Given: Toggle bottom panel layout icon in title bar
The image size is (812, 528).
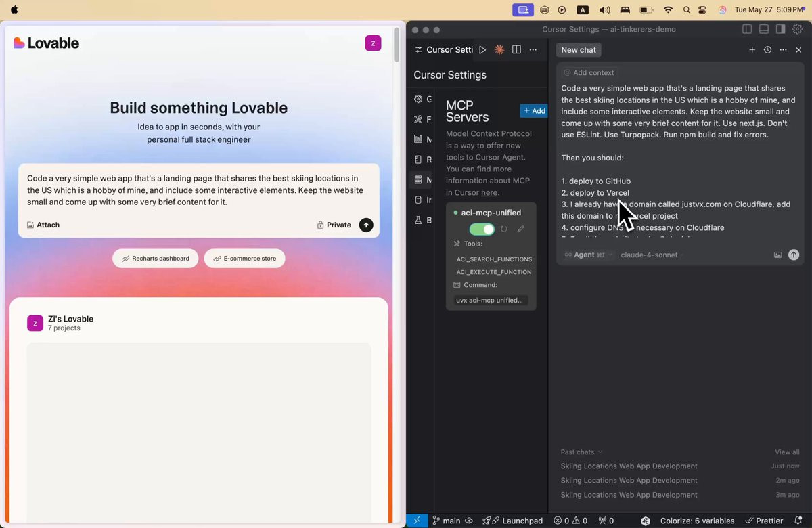Looking at the screenshot, I should pyautogui.click(x=763, y=29).
